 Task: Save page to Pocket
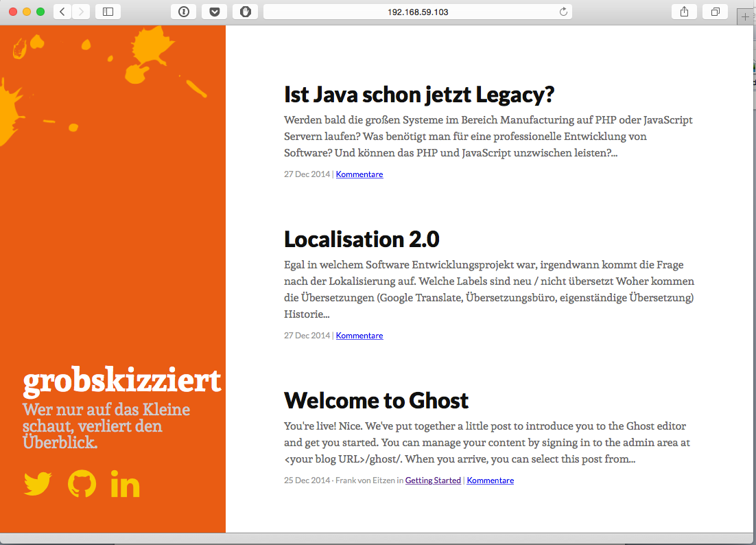coord(214,11)
